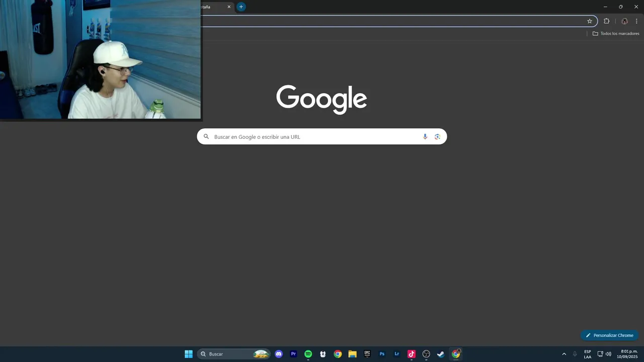Viewport: 644px width, 362px height.
Task: Click the magnifier icon in the search box
Action: click(206, 137)
